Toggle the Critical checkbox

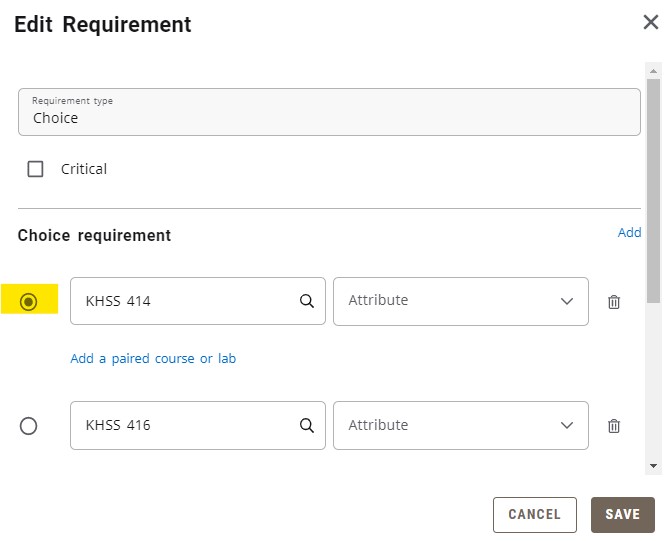click(35, 169)
